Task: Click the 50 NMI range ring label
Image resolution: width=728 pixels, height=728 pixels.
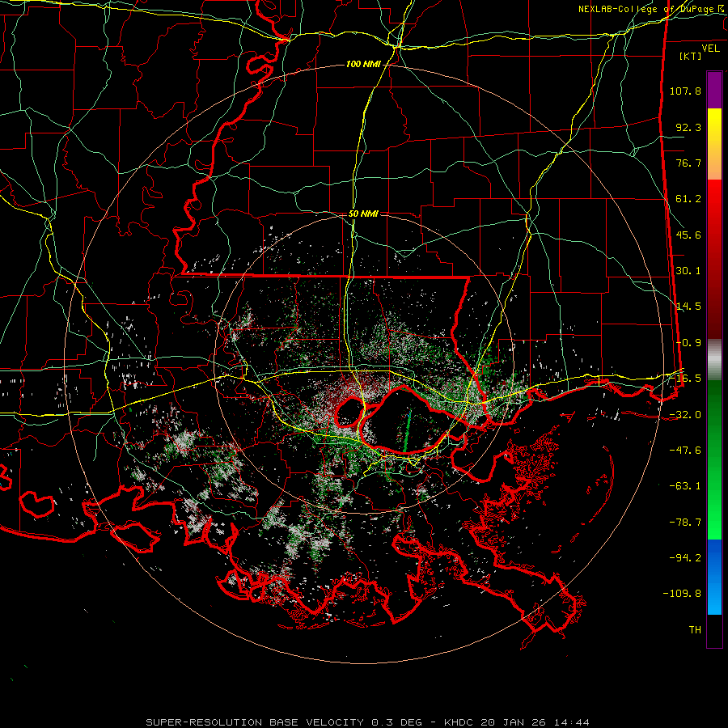Action: click(363, 214)
